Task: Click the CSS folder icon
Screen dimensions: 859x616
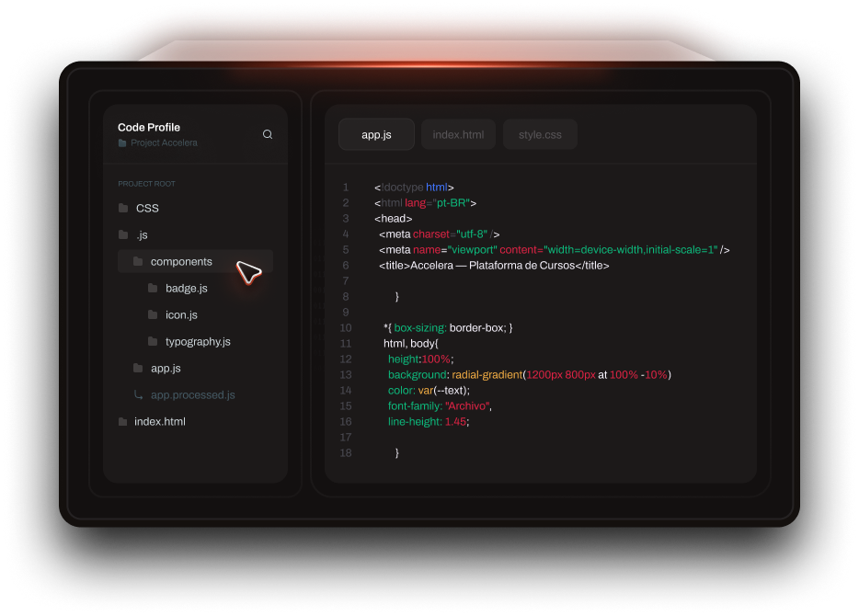Action: pos(123,208)
